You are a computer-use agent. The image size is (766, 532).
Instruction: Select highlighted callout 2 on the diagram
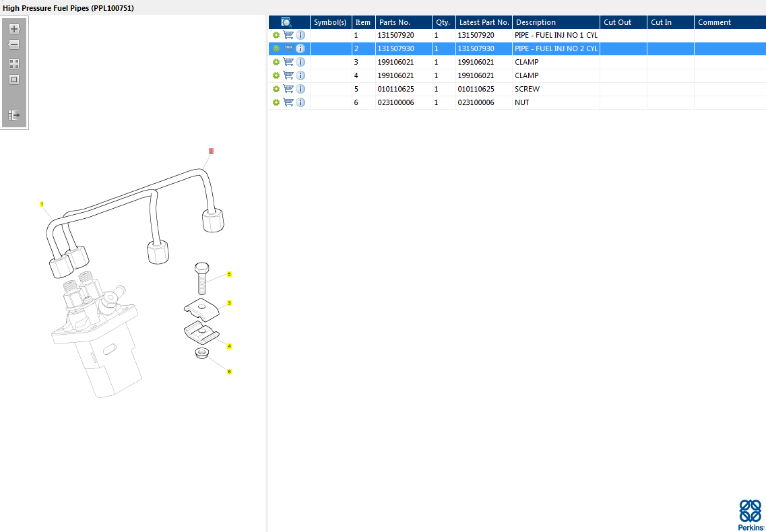point(211,152)
